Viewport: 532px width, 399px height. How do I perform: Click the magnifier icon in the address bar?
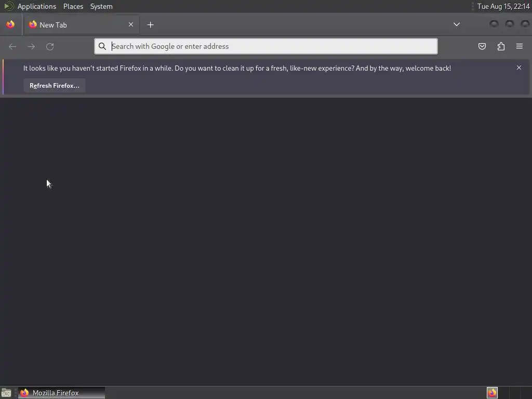click(102, 46)
